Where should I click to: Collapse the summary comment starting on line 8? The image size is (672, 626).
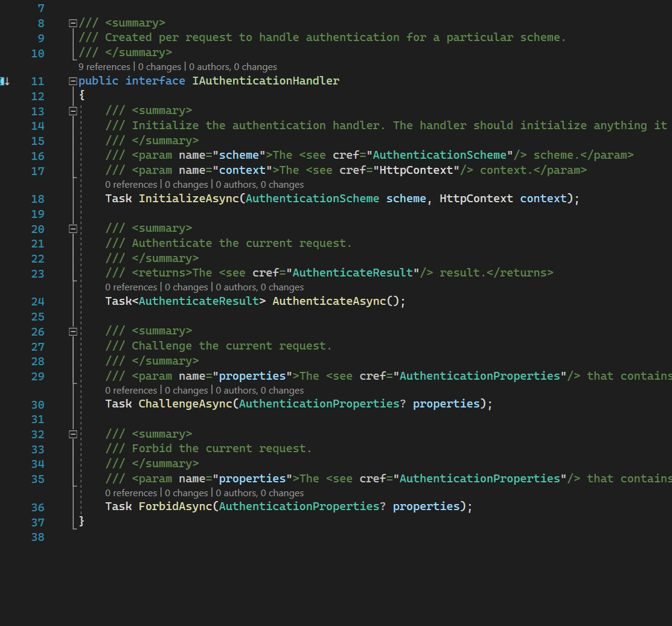click(x=73, y=23)
